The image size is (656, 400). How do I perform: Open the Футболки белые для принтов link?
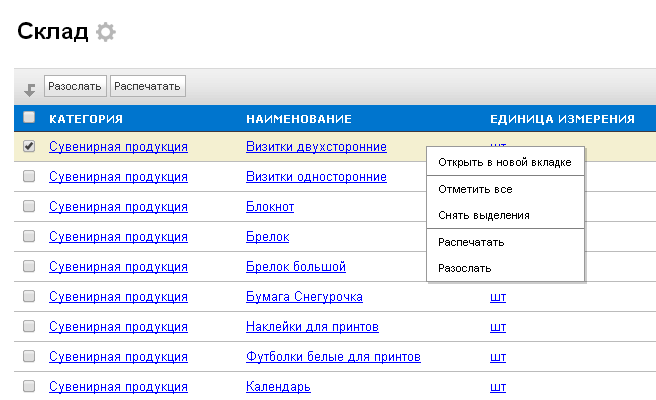click(333, 357)
